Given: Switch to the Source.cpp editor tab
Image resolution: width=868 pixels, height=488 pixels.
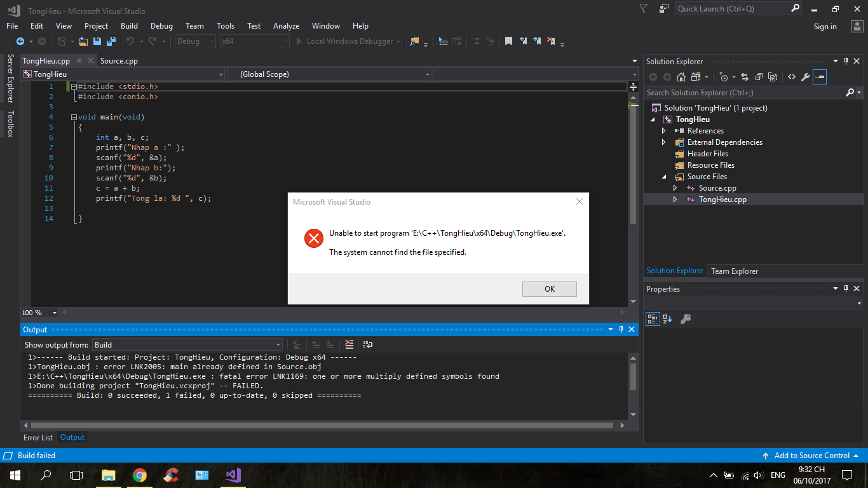Looking at the screenshot, I should point(119,61).
